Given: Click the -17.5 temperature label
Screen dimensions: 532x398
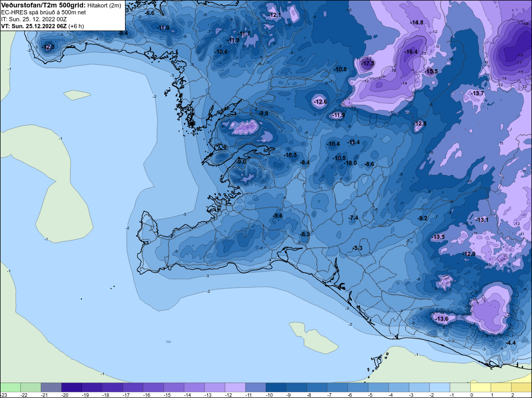Looking at the screenshot, I should pyautogui.click(x=368, y=63).
